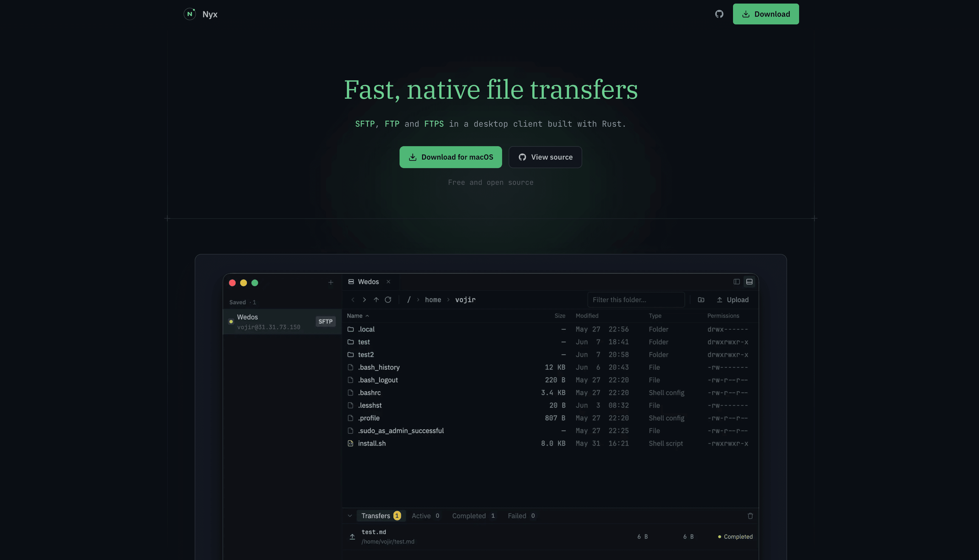Select the .local folder name
This screenshot has height=560, width=979.
pos(366,329)
